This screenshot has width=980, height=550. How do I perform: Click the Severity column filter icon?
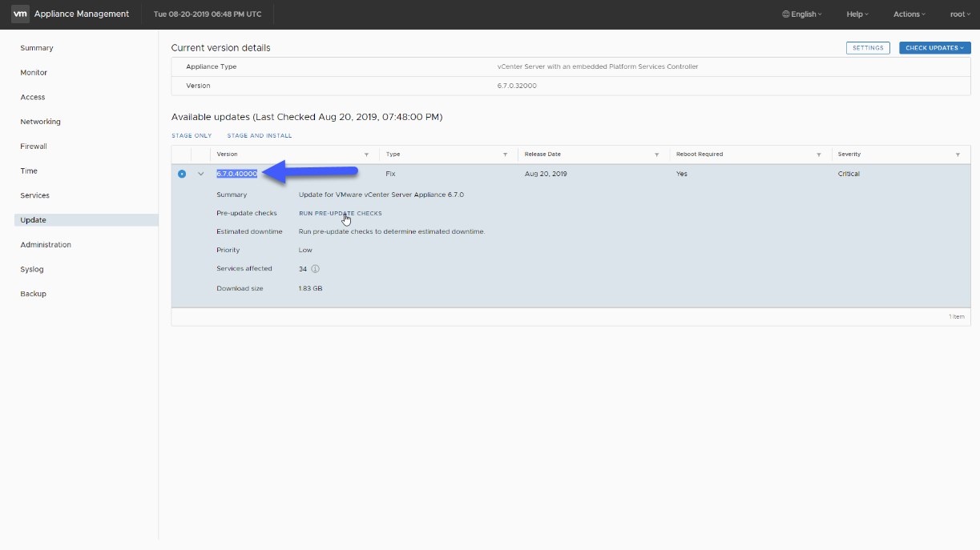[958, 155]
